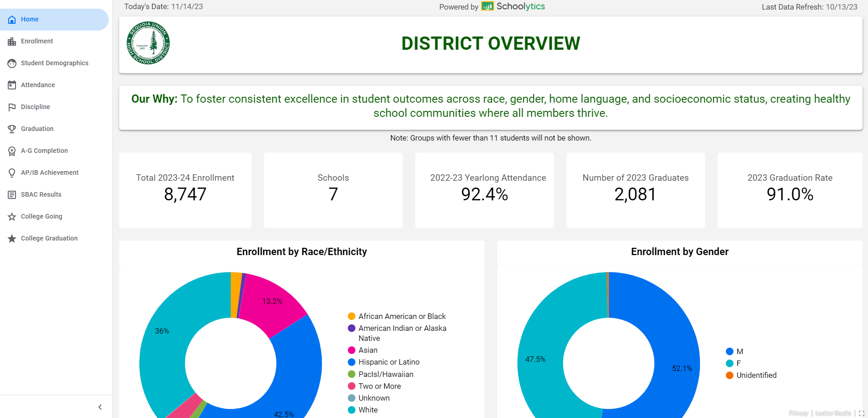868x418 pixels.
Task: Click the Schoolytics brand name link
Action: (x=521, y=6)
